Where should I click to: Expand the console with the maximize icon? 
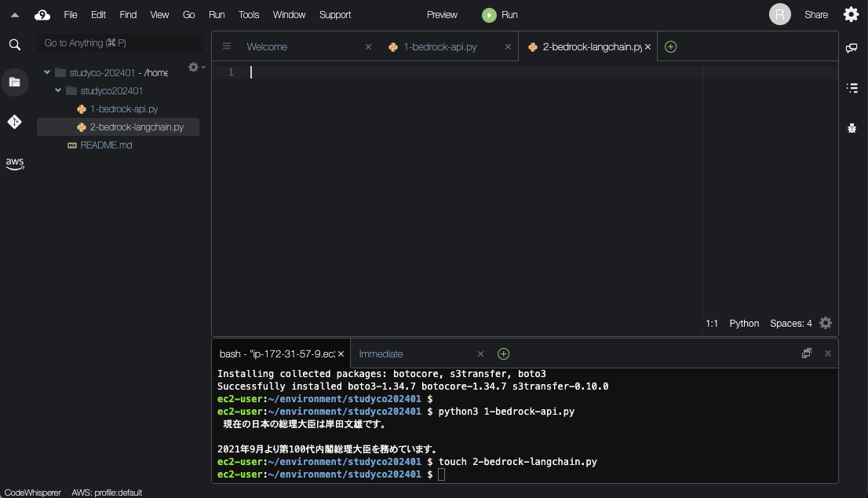point(806,353)
